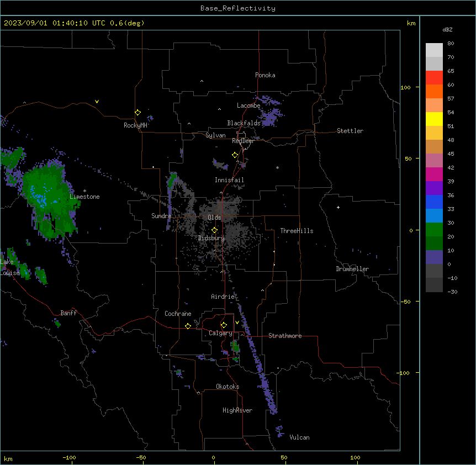Viewport: 476px width, 465px height.
Task: Click the dBZ legend heading
Action: coord(447,29)
